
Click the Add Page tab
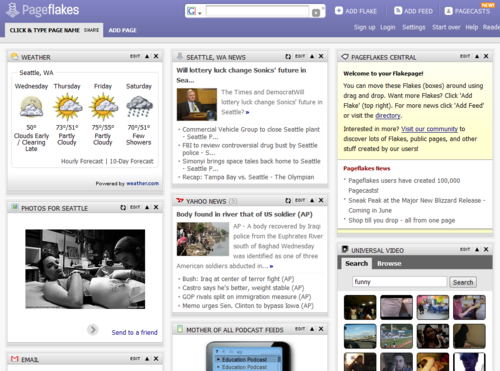[x=122, y=30]
